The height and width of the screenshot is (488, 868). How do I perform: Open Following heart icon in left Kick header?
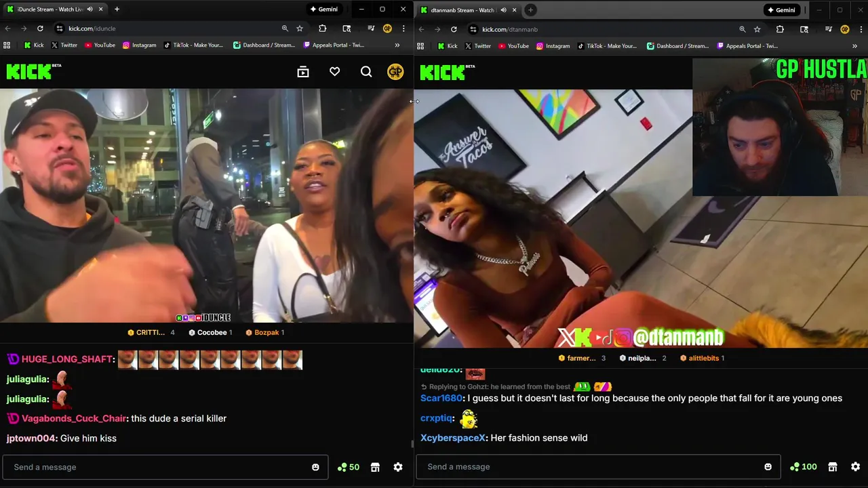point(334,72)
